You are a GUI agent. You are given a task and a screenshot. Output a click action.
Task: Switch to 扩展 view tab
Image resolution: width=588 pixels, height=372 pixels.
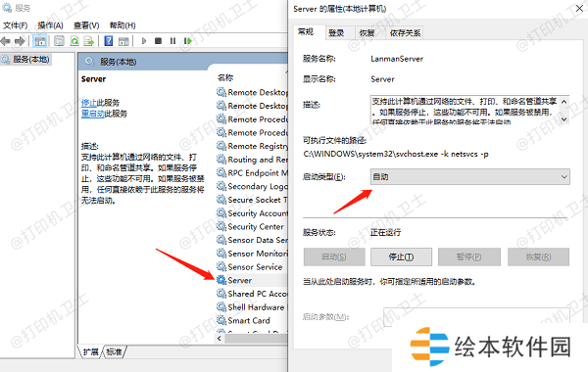tap(90, 351)
